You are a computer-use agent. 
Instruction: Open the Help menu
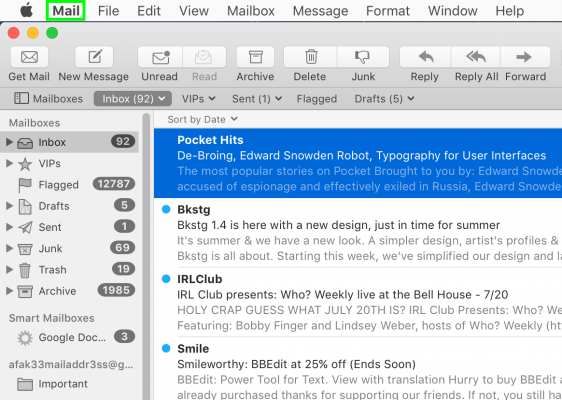[x=510, y=11]
